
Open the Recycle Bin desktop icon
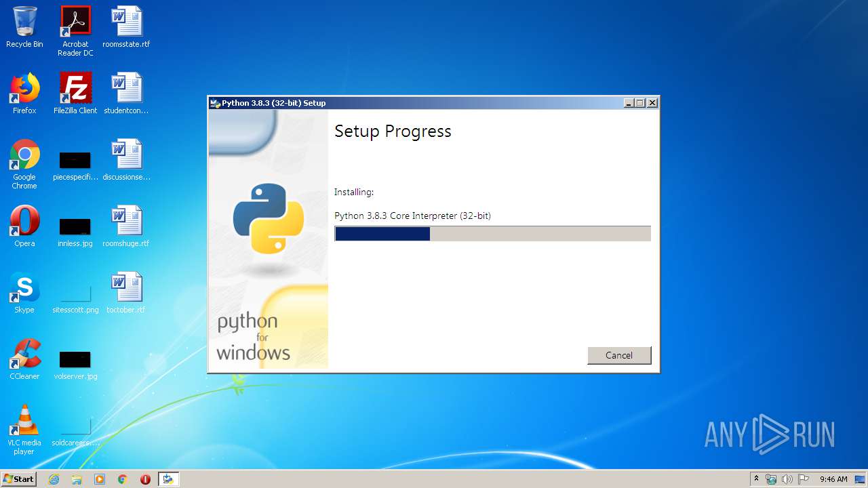24,27
